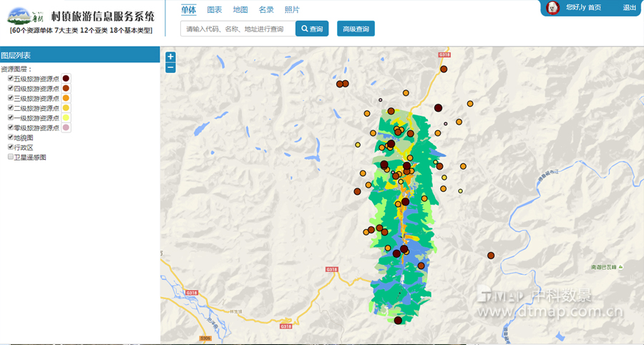The image size is (644, 345).
Task: Click the 查询 search button
Action: tap(312, 29)
